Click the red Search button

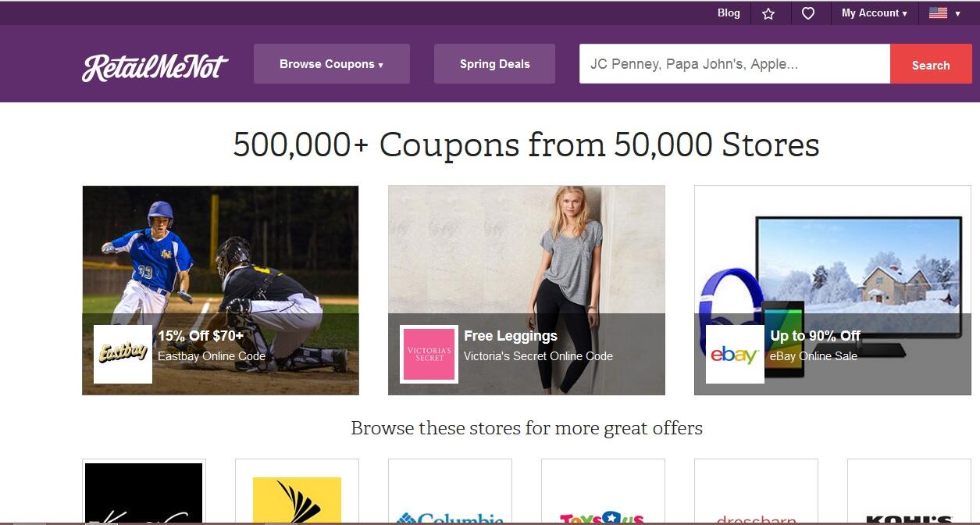(931, 65)
